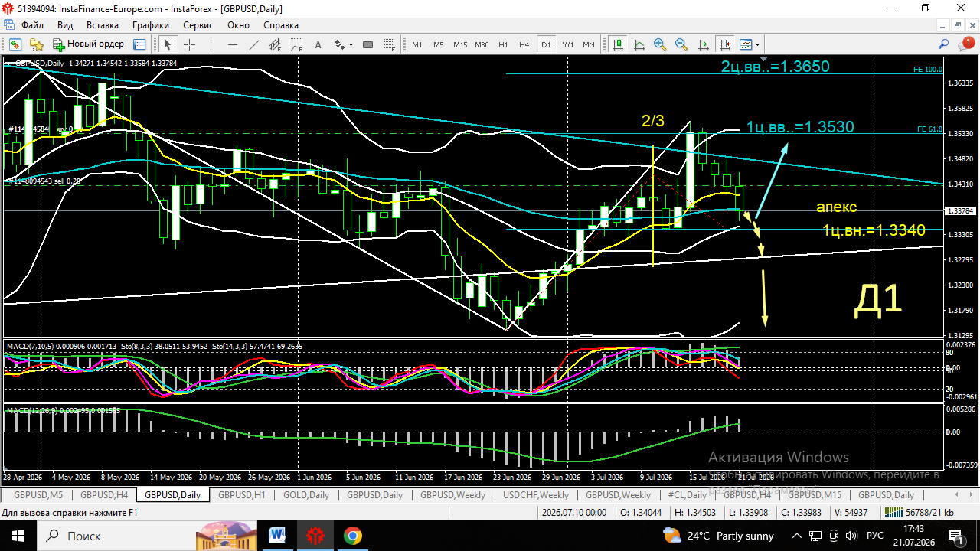Screen dimensions: 980x551
Task: Switch input language РУС in tray
Action: [x=875, y=536]
